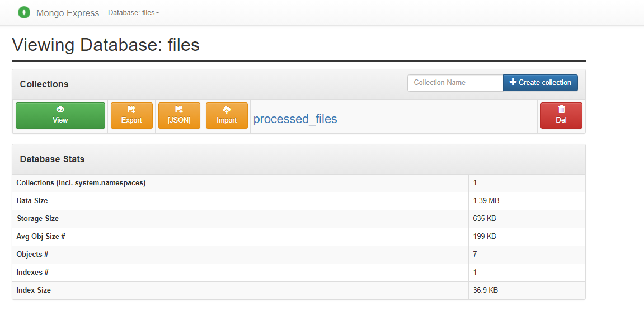The height and width of the screenshot is (324, 644).
Task: Select the Avg Obj Size value 199 KB
Action: 484,237
